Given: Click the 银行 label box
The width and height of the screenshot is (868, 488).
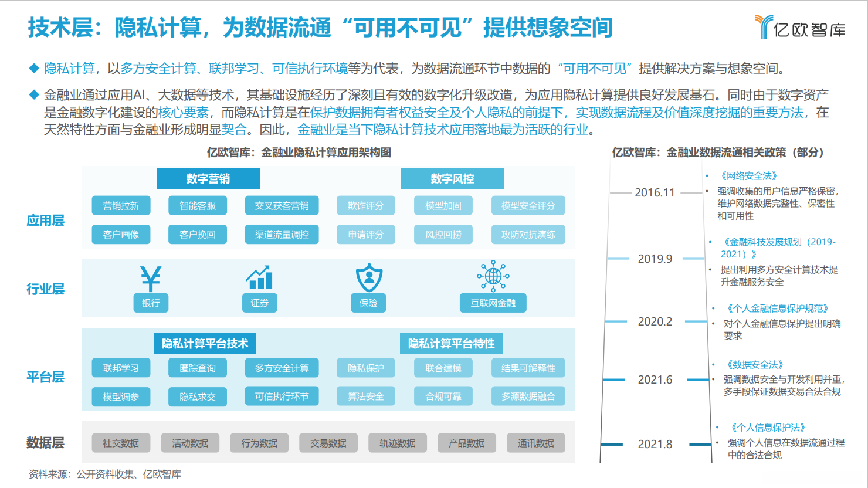Looking at the screenshot, I should [151, 303].
